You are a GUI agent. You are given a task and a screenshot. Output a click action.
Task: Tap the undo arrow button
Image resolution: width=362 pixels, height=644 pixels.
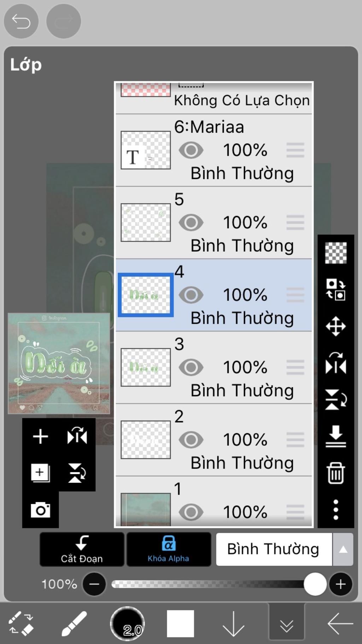point(21,21)
